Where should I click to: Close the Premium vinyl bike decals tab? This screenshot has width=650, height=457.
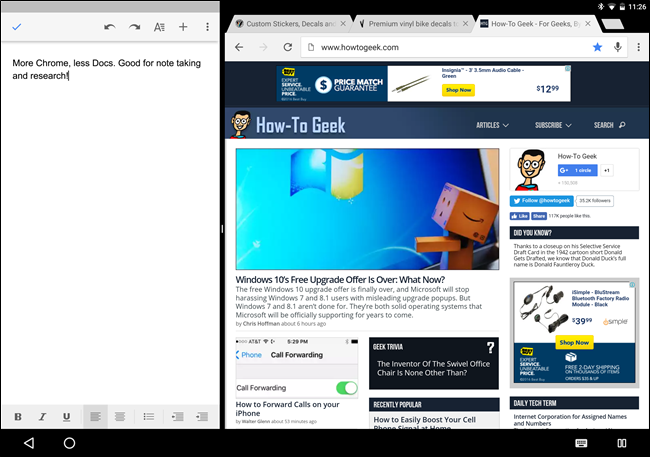465,24
